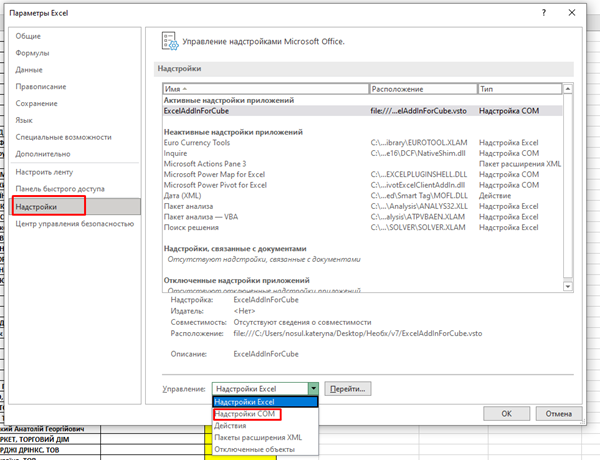Collapse the Управление dropdown arrow

pos(313,389)
